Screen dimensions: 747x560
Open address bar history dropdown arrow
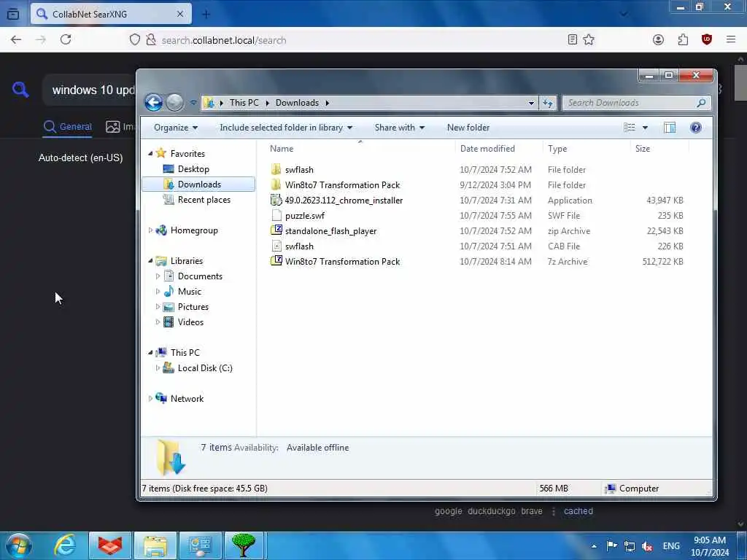[x=531, y=103]
